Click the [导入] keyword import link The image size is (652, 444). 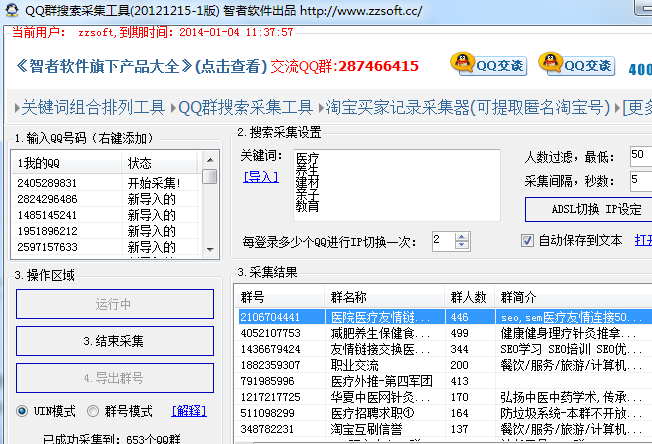point(260,177)
